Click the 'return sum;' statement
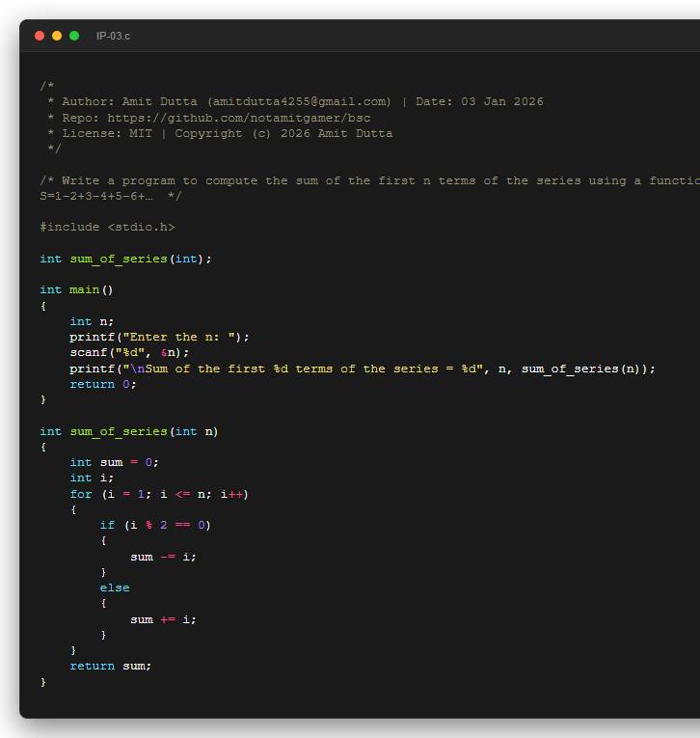 click(111, 666)
